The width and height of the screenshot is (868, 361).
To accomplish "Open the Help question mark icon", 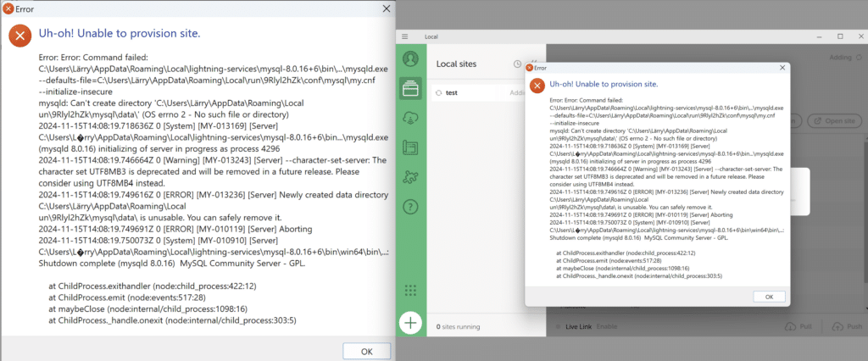I will [x=411, y=207].
